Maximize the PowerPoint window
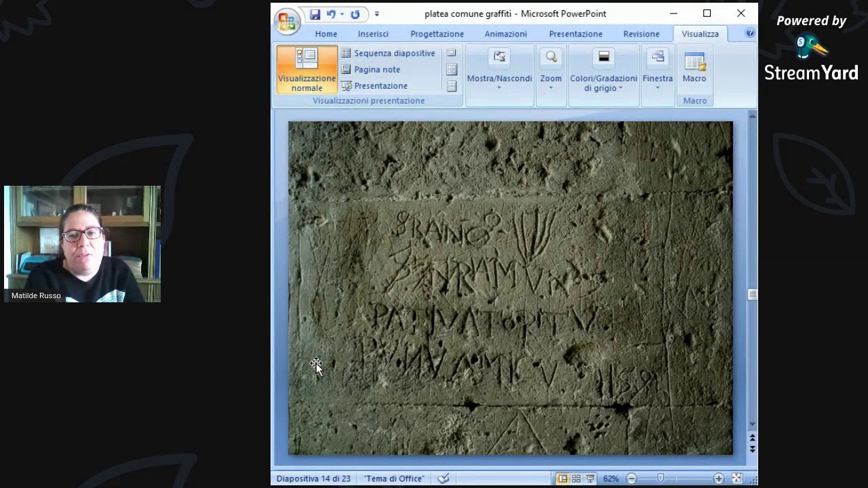The image size is (868, 488). 707,14
